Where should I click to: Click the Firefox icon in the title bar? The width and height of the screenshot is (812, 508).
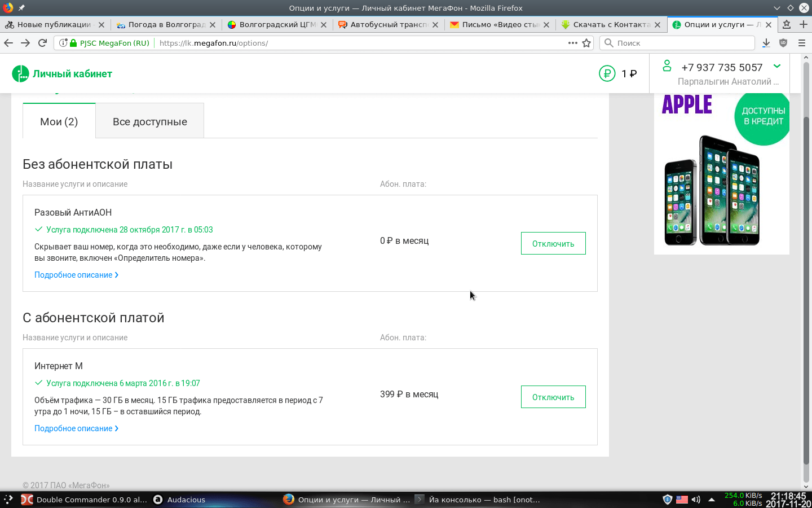click(8, 8)
